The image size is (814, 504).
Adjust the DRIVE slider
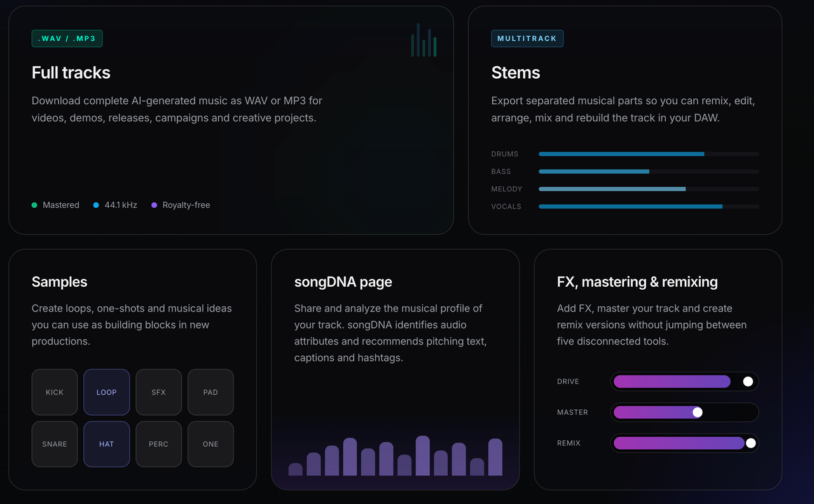685,381
